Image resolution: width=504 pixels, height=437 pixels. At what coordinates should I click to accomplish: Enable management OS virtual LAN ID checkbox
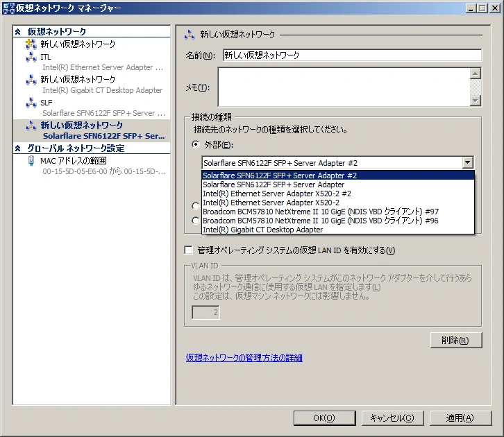coord(188,250)
